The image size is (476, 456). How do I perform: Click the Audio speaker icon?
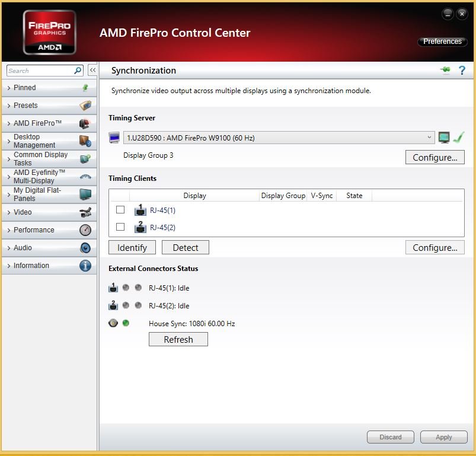pos(85,248)
